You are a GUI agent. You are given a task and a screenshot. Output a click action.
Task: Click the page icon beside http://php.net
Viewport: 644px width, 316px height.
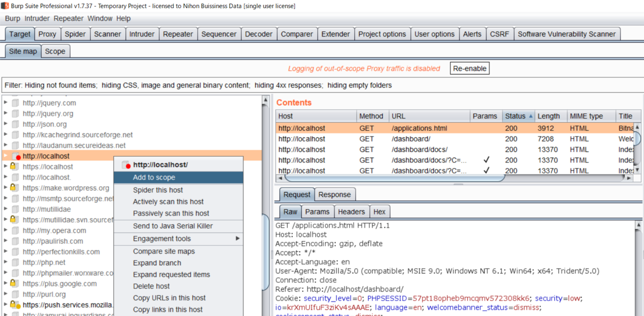click(x=16, y=262)
